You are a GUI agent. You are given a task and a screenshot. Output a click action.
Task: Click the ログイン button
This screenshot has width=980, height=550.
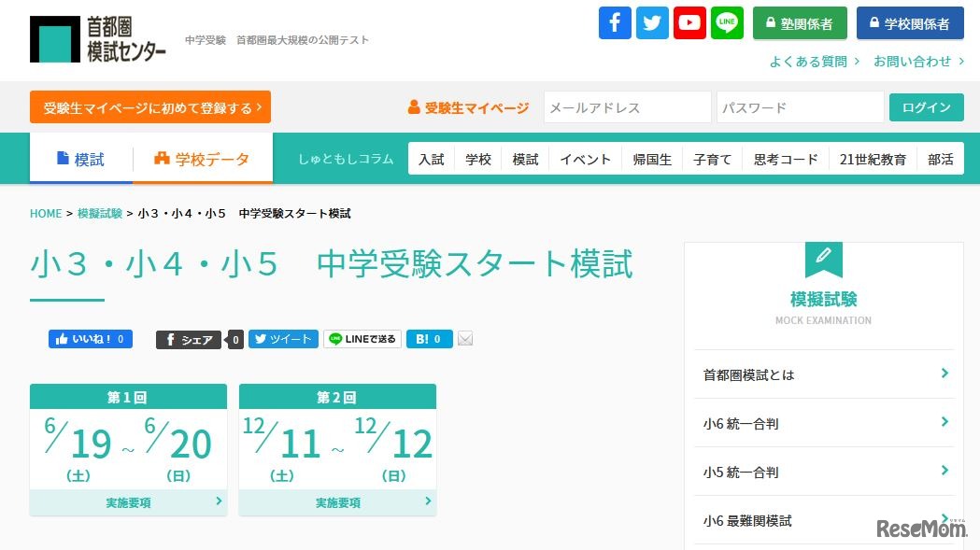click(x=926, y=107)
